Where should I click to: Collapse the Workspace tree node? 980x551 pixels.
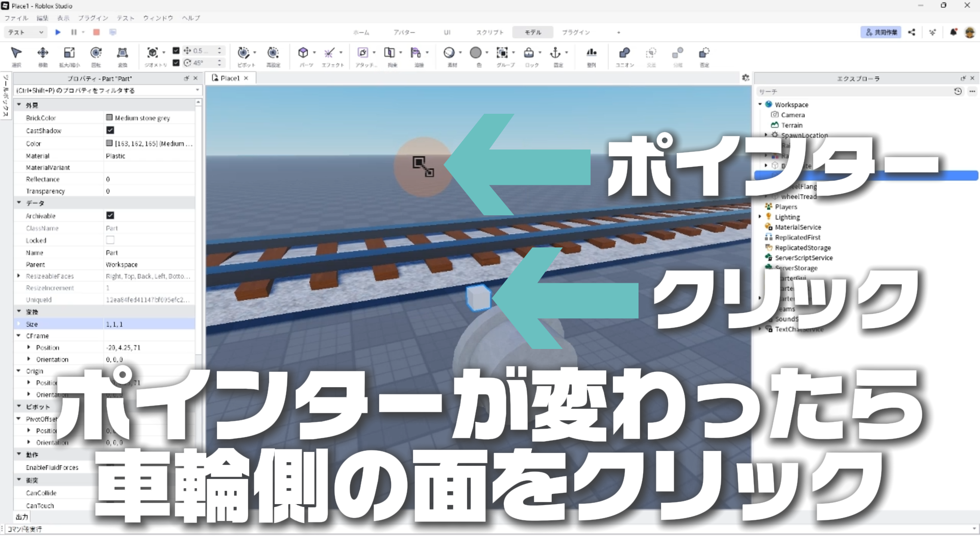point(760,105)
